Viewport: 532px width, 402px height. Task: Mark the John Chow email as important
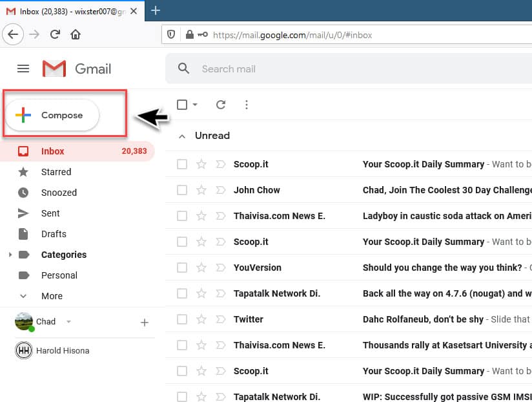click(221, 190)
